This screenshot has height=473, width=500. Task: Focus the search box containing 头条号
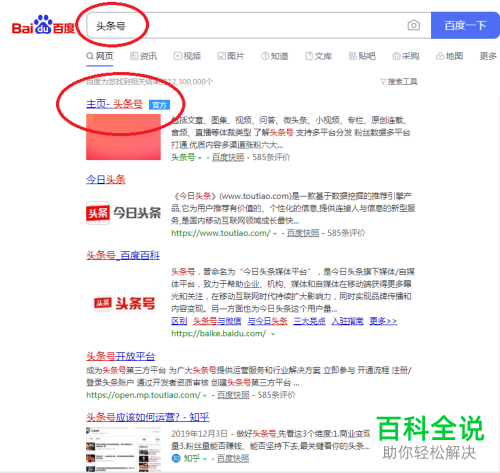point(258,25)
